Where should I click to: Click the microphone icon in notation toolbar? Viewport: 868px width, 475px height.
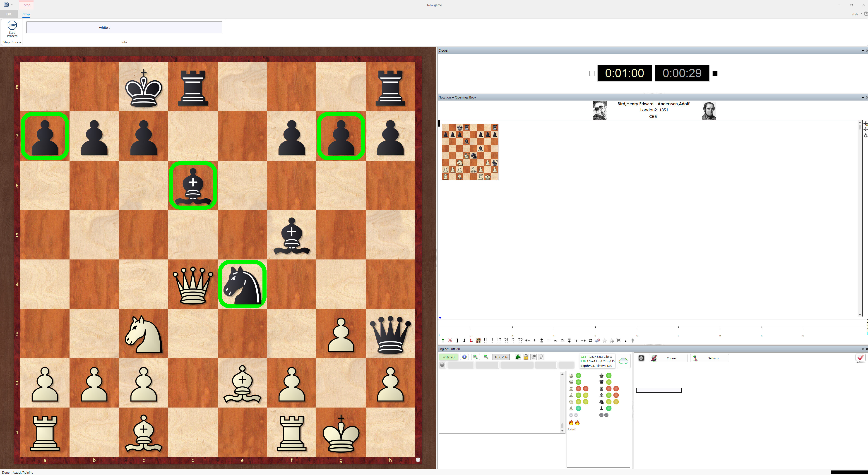[632, 341]
